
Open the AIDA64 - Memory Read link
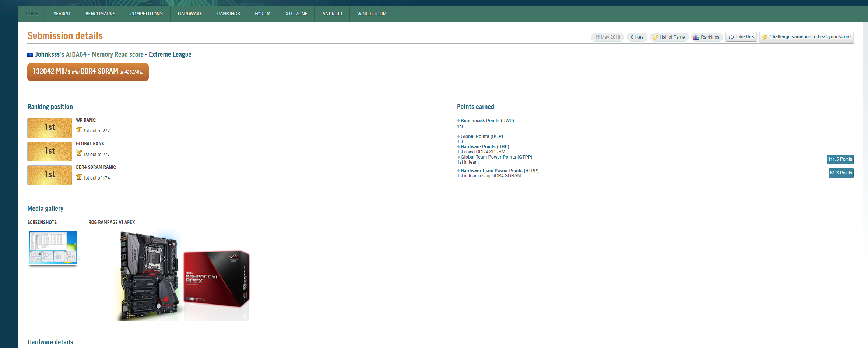[x=105, y=54]
